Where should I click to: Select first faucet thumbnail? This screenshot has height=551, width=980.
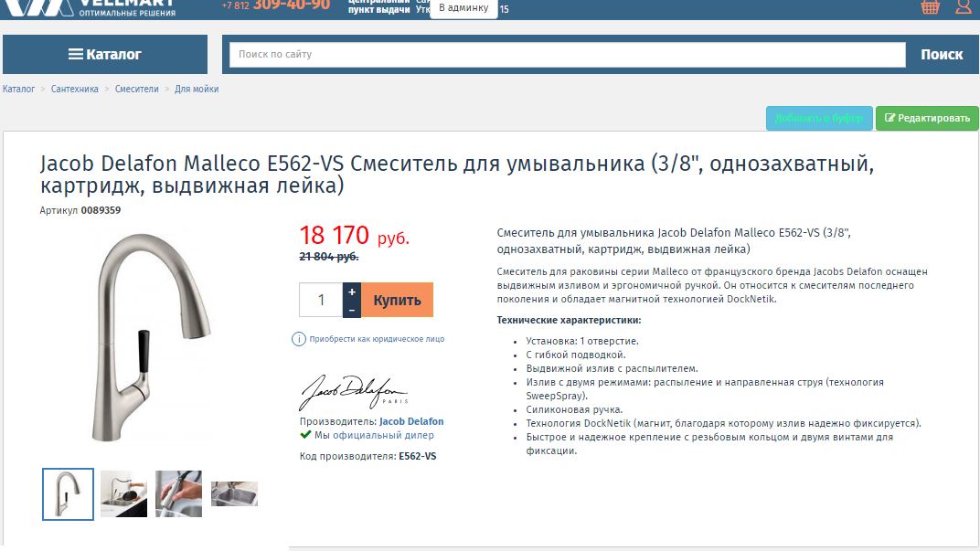[x=69, y=494]
